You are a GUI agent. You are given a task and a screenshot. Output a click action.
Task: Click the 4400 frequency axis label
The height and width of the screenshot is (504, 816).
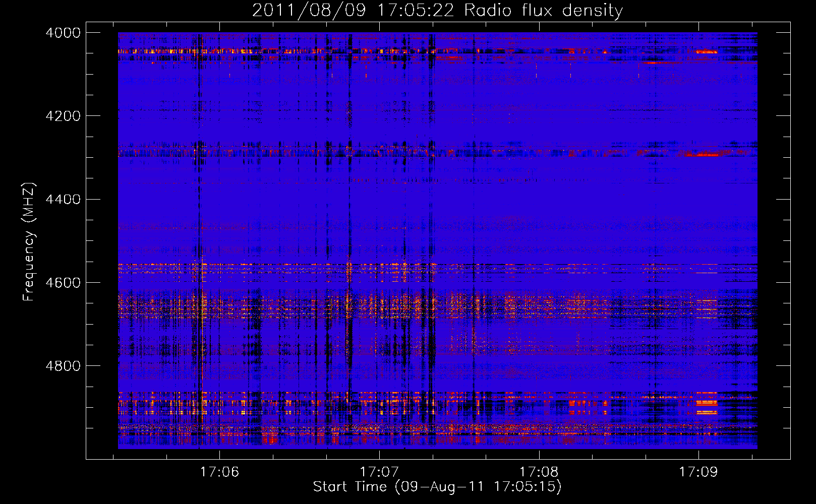coord(63,199)
